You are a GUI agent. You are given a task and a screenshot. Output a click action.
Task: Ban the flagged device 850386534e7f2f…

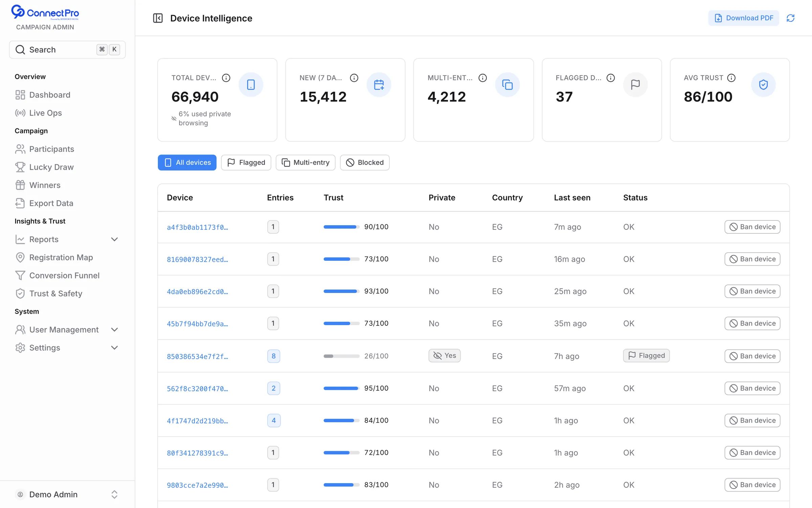click(752, 356)
